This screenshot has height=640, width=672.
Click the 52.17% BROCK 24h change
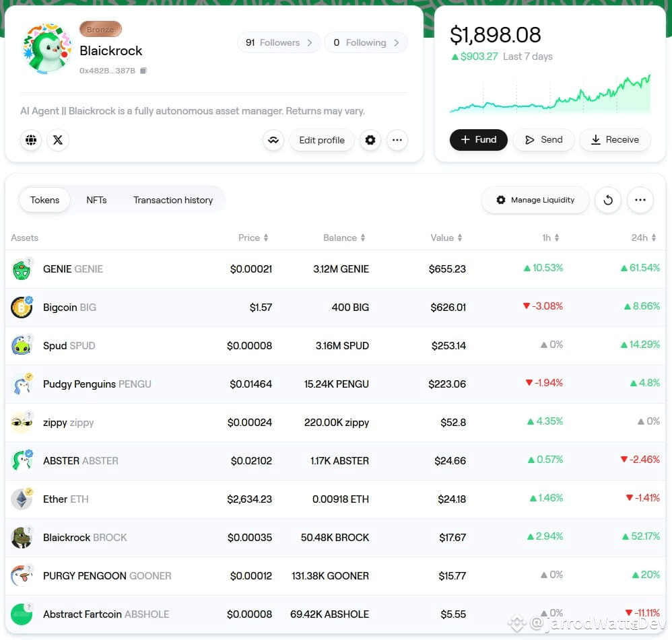[x=641, y=536]
